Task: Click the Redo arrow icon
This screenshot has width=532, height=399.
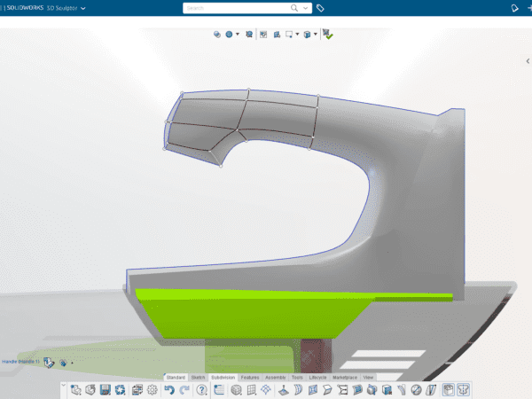Action: [x=184, y=390]
